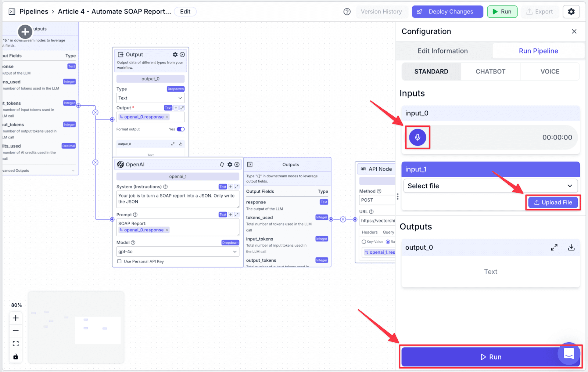
Task: Delete the Output node with its X icon
Action: pyautogui.click(x=182, y=54)
